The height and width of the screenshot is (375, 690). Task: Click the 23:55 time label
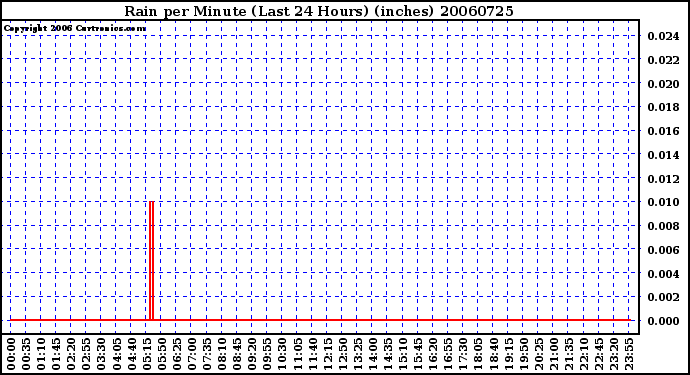click(x=628, y=354)
